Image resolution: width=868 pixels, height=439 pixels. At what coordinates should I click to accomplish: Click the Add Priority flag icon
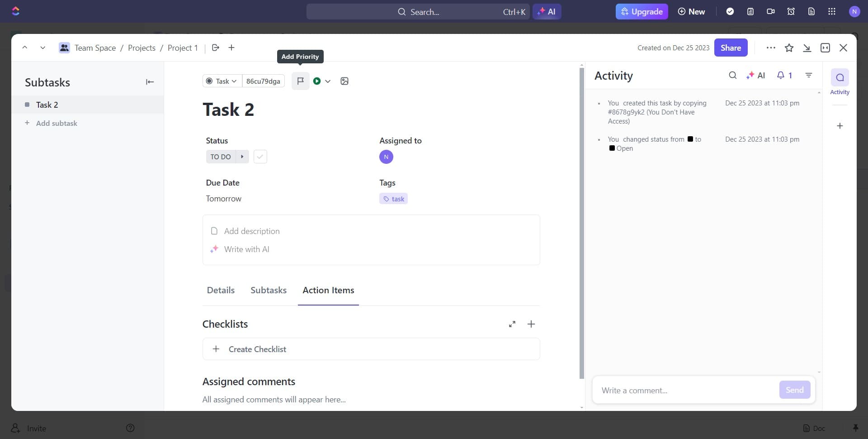click(300, 81)
